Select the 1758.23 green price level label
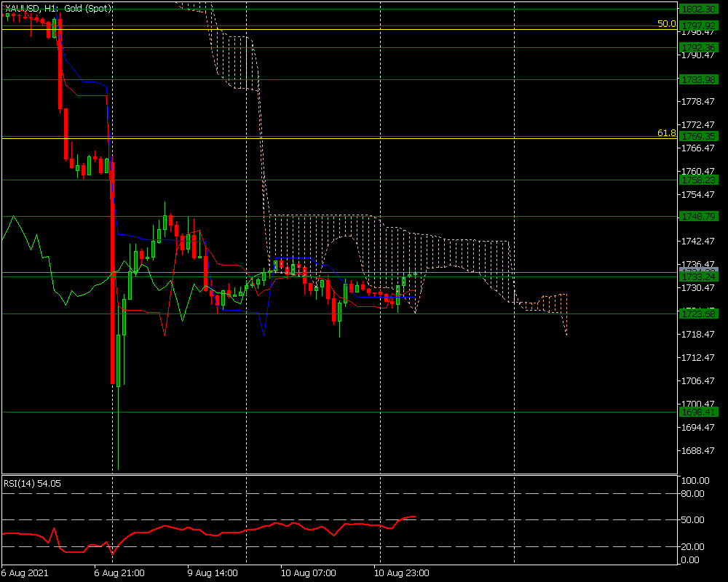Viewport: 728px width, 582px height. tap(698, 180)
